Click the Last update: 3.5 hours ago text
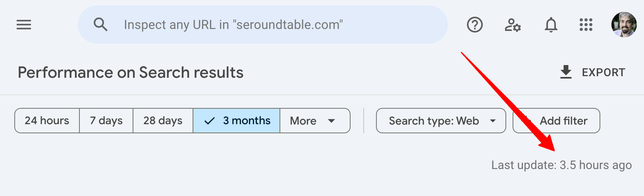 click(561, 165)
